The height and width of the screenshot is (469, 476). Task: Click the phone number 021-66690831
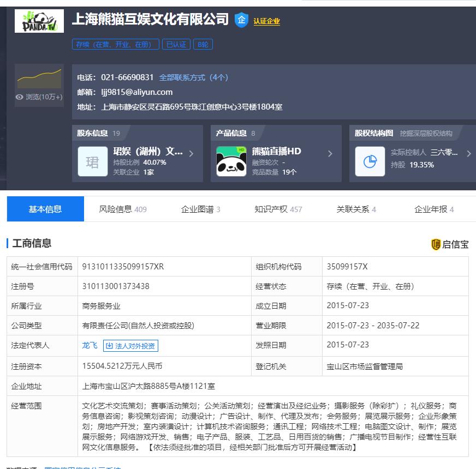127,77
